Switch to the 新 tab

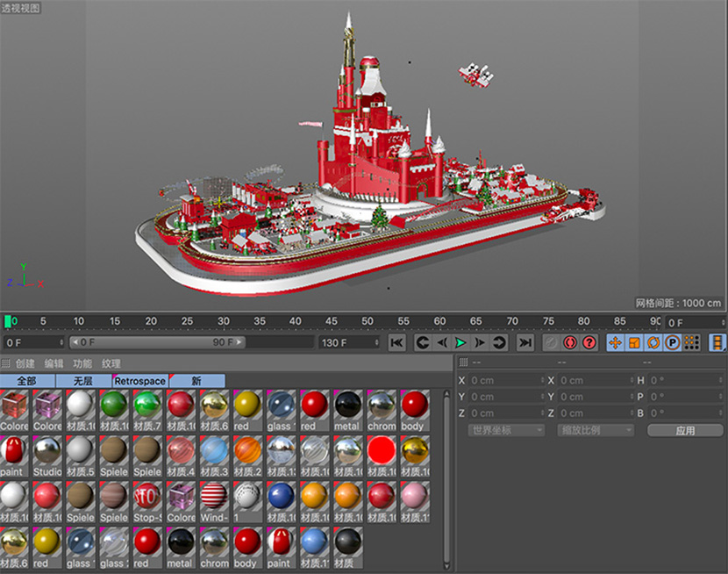[x=196, y=381]
